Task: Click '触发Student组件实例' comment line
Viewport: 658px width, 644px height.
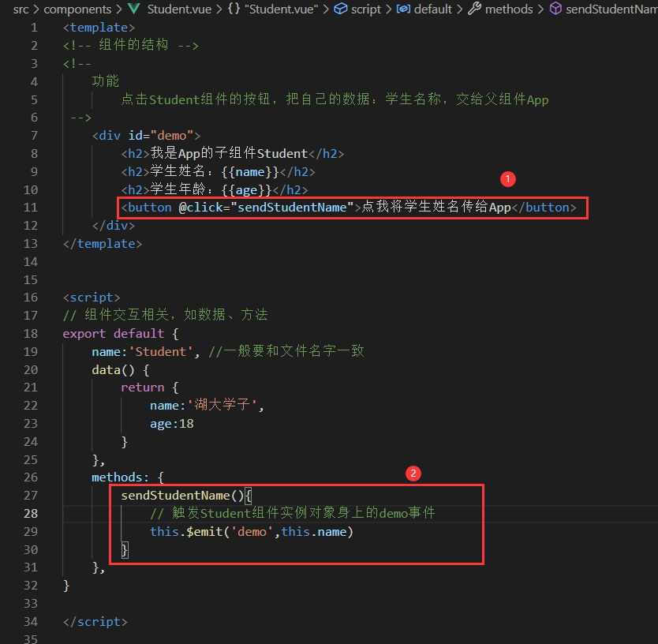Action: [293, 514]
